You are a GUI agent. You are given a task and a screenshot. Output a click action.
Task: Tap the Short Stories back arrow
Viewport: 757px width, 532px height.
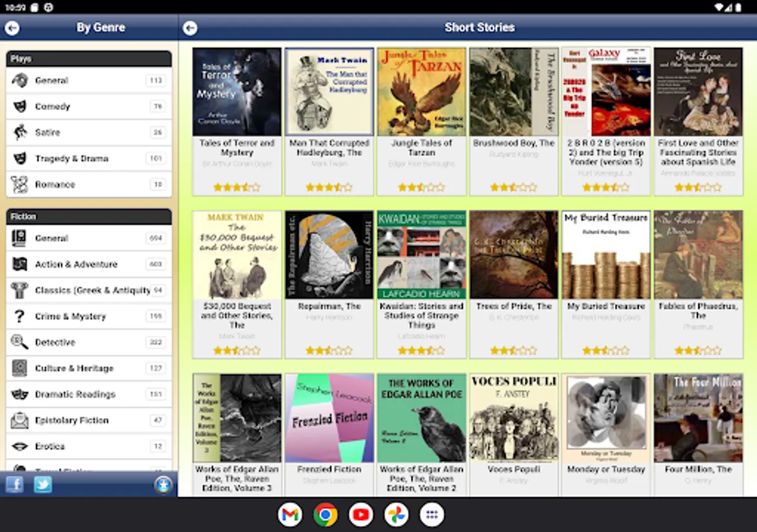tap(190, 28)
